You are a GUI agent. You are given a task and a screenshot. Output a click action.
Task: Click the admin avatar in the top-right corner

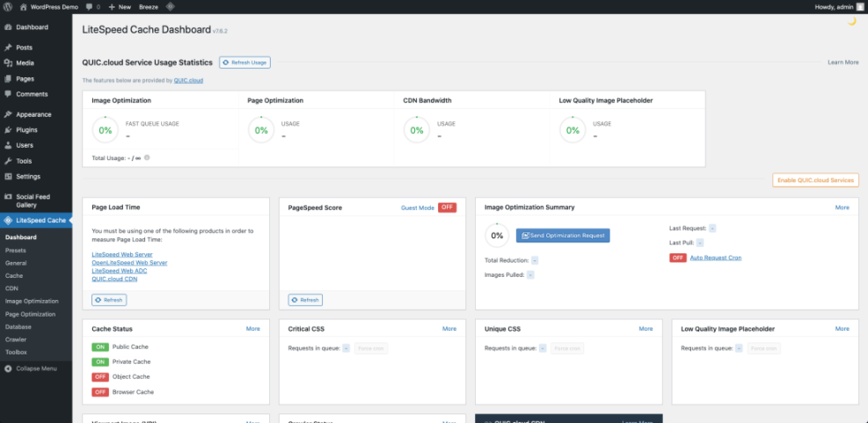(859, 7)
